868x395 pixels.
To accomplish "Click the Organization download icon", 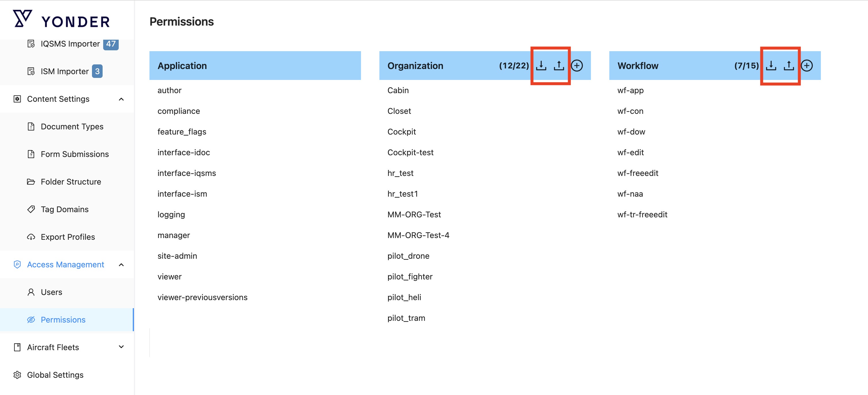I will tap(541, 65).
